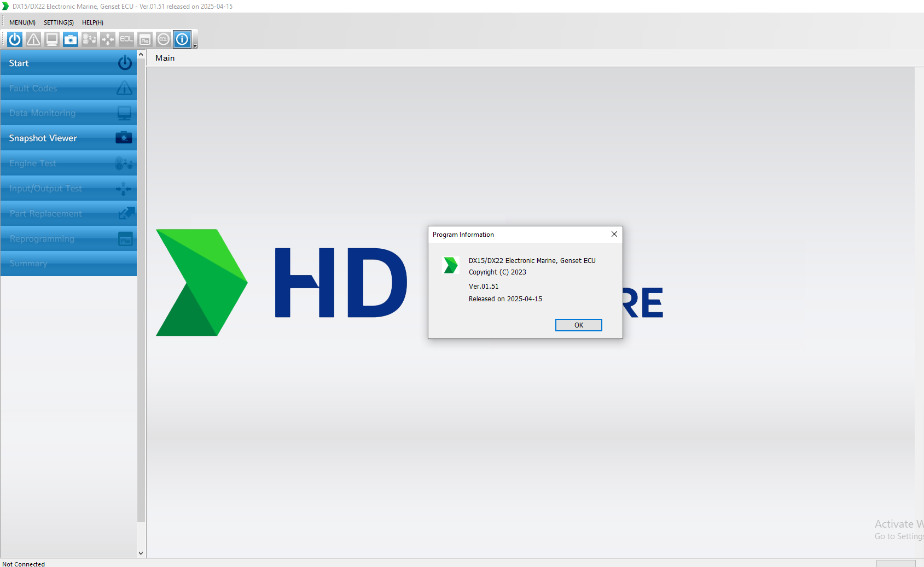Click the Data Monitoring monitor toolbar icon

coord(52,39)
